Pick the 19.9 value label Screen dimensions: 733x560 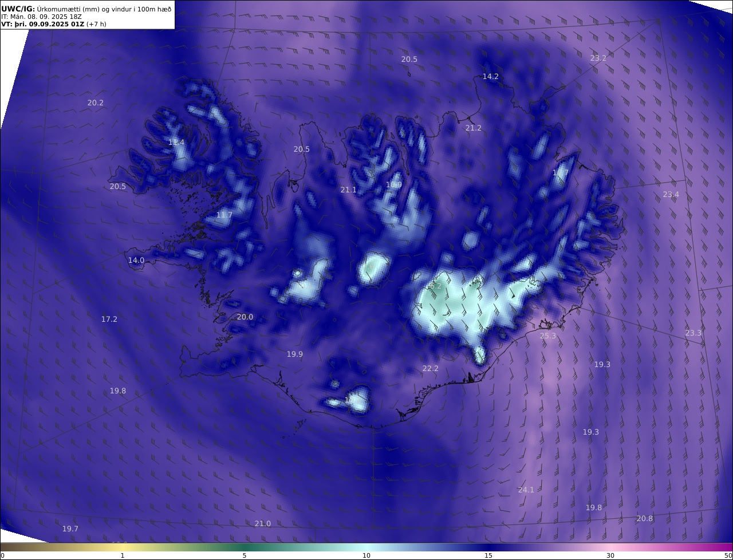pos(294,354)
